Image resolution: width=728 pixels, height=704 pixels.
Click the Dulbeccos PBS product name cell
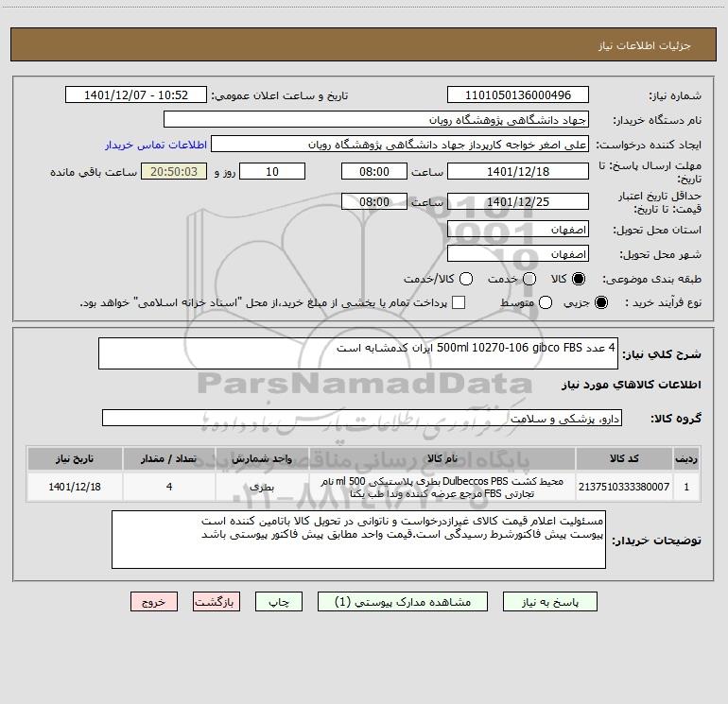442,487
